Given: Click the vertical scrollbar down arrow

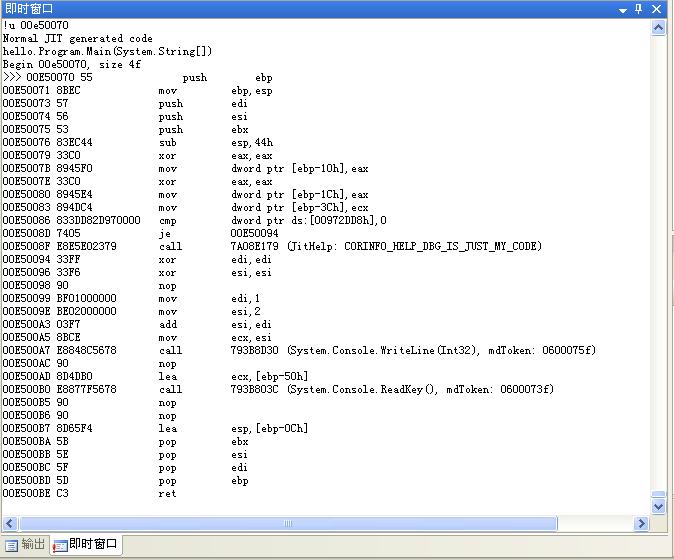Looking at the screenshot, I should point(659,507).
